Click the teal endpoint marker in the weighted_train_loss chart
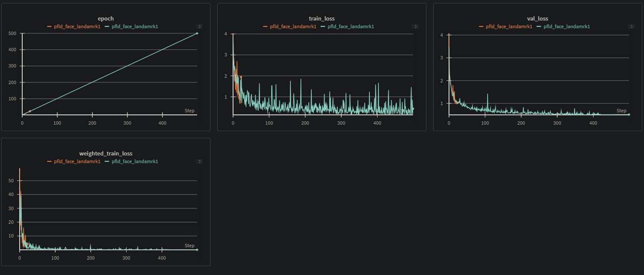 (x=197, y=250)
